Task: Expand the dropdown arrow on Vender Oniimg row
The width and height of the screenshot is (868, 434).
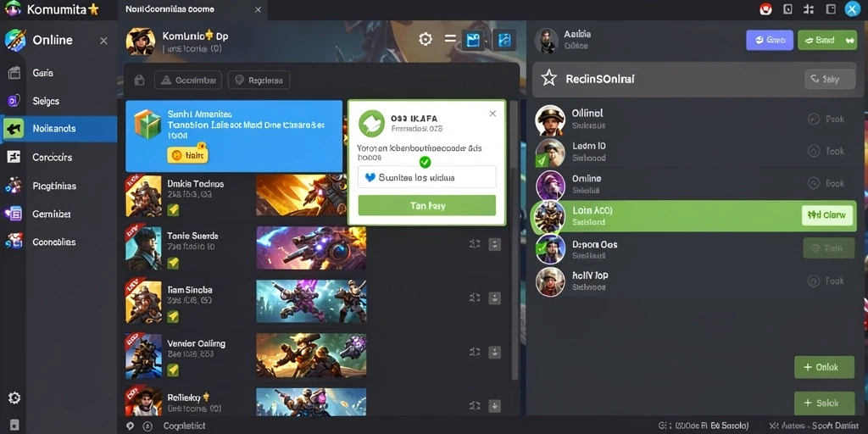Action: pos(494,352)
